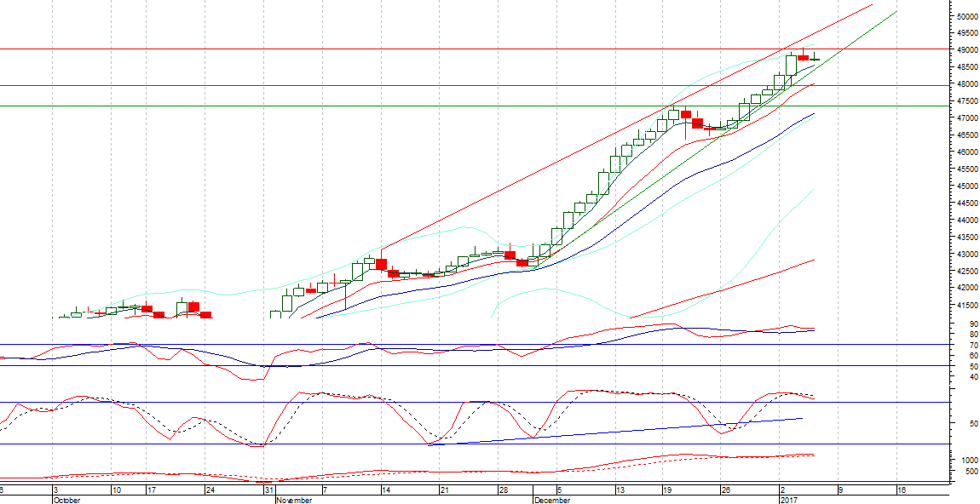
Task: Click the 47000 price axis value
Action: (966, 118)
